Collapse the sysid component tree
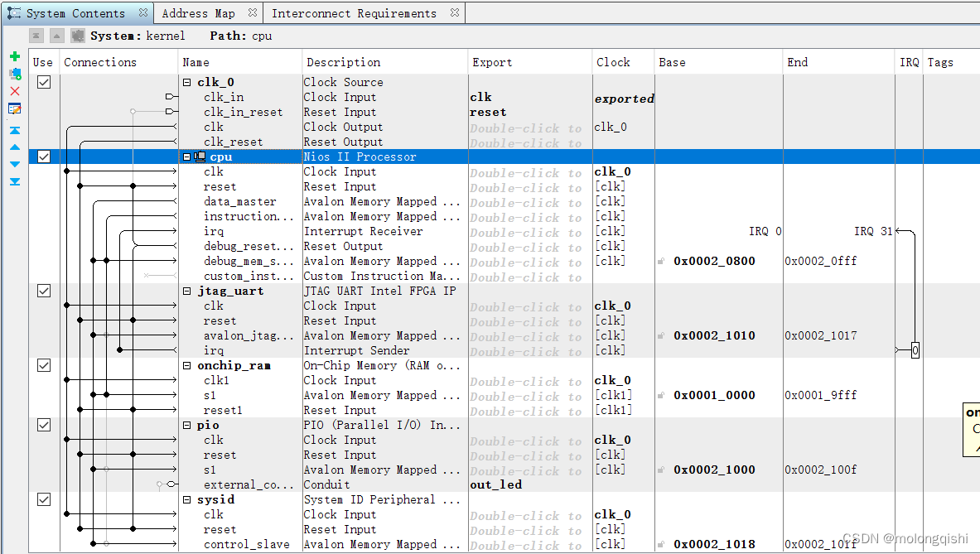Image resolution: width=980 pixels, height=554 pixels. (187, 499)
